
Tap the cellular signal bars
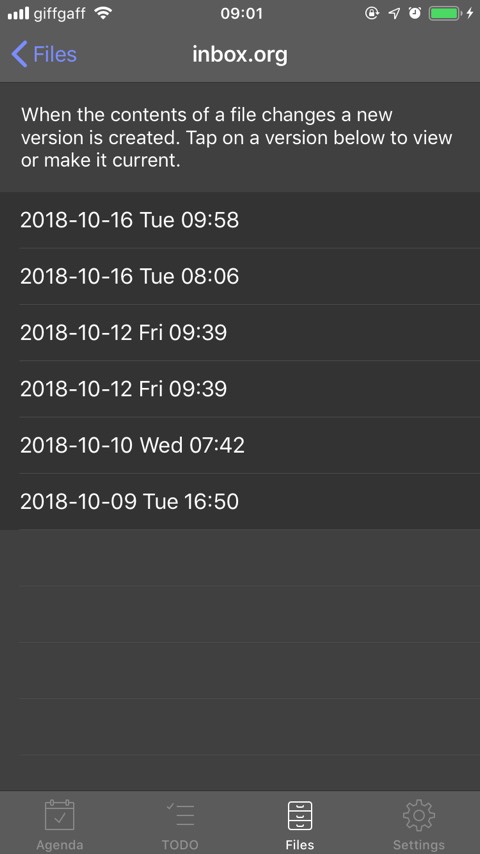tap(18, 14)
